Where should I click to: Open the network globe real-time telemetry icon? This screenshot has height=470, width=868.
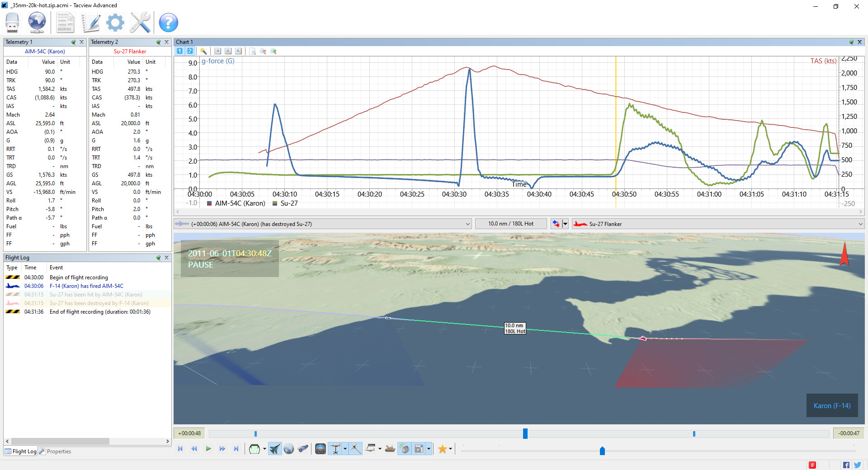pos(37,22)
